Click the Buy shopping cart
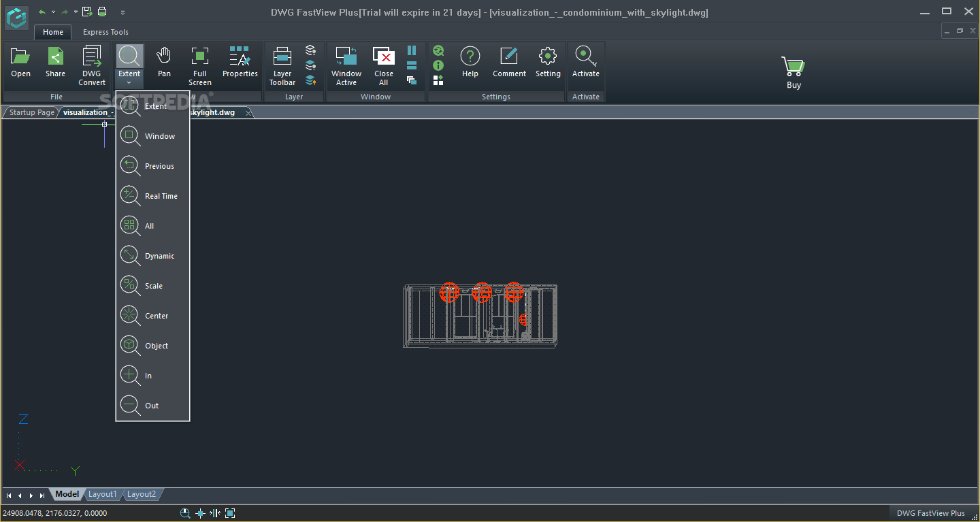Viewport: 980px width, 522px height. pyautogui.click(x=794, y=73)
